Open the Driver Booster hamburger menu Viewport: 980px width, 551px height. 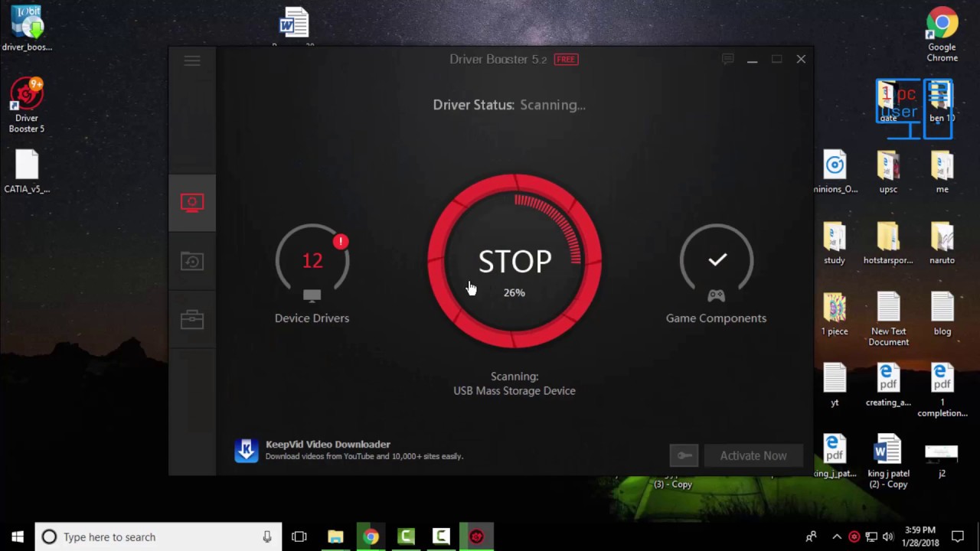(192, 60)
